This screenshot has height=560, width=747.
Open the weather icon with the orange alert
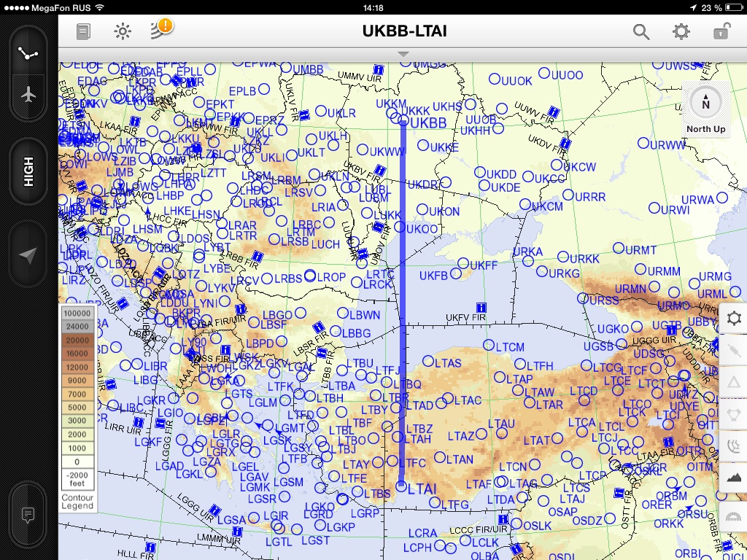click(160, 30)
